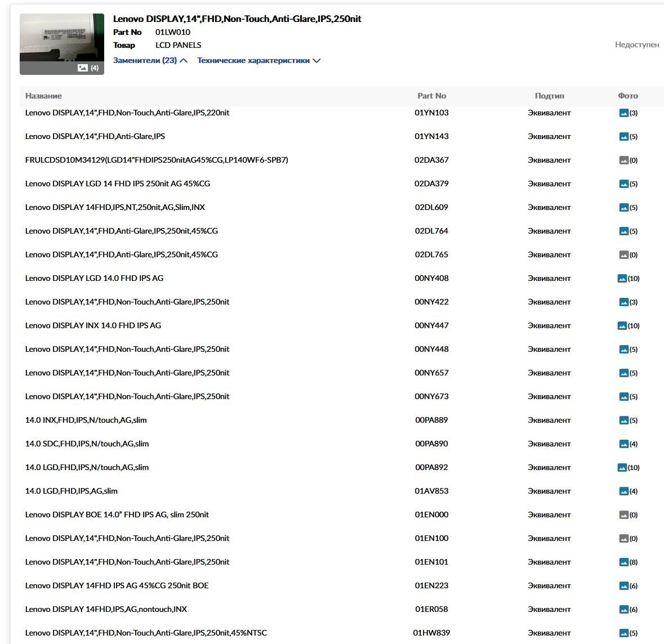
Task: Open Lenovo DISPLAY LGD 14 FHD 45%CG
Action: pyautogui.click(x=118, y=184)
